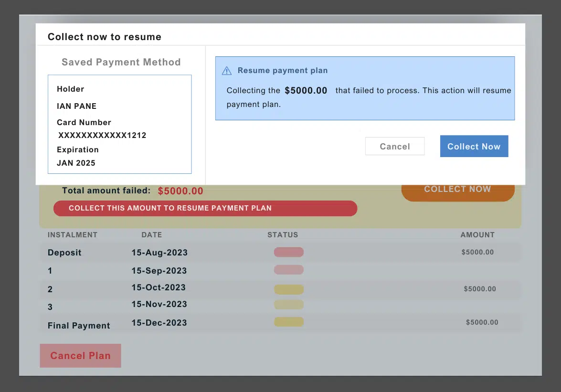This screenshot has width=561, height=392.
Task: Click the blue Collect Now button in dialog
Action: tap(474, 146)
